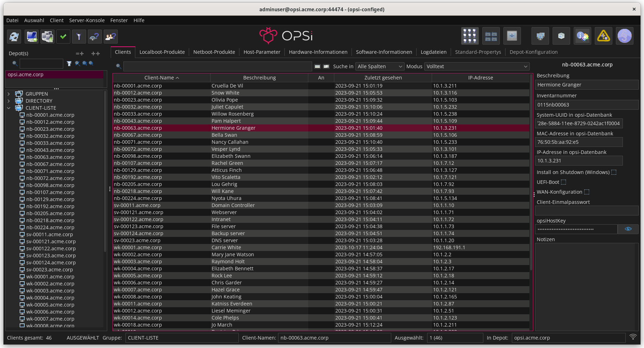Check client connection status icon
The image size is (644, 348).
coord(95,36)
